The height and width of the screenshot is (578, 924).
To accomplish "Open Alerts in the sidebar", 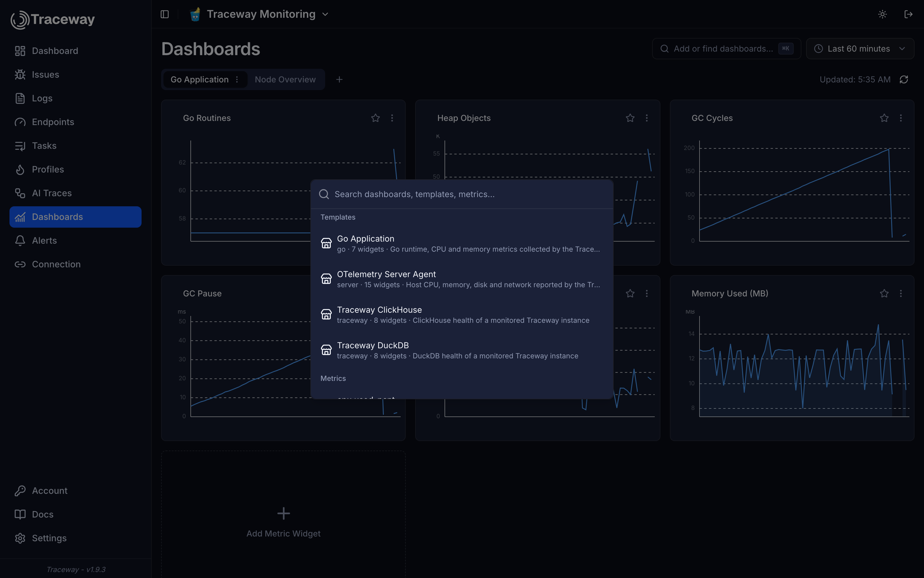I will (75, 240).
